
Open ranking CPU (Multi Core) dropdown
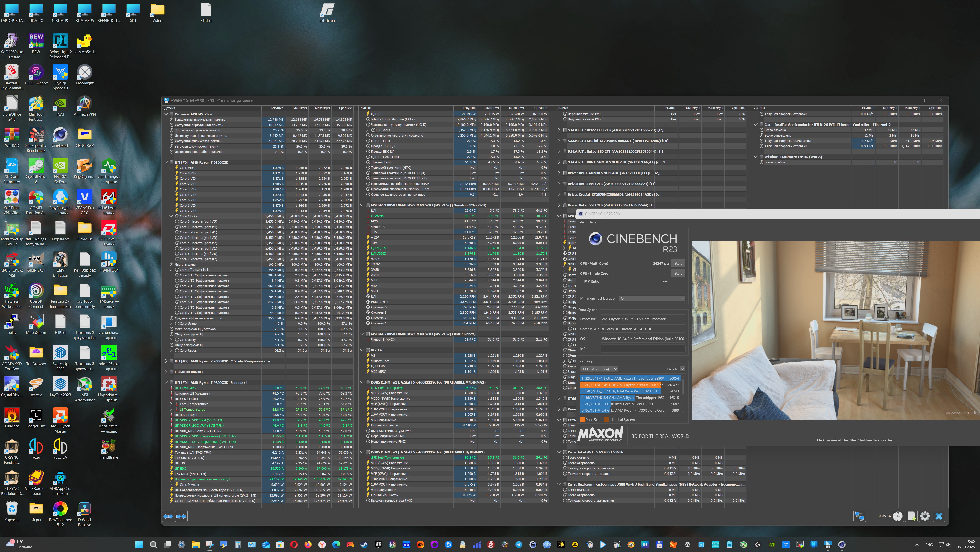[x=599, y=369]
